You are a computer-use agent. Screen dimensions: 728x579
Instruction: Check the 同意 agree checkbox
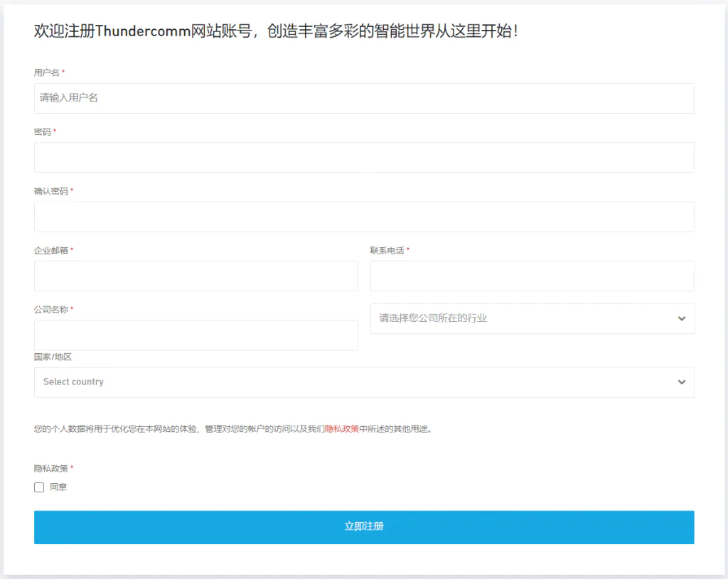[x=39, y=487]
